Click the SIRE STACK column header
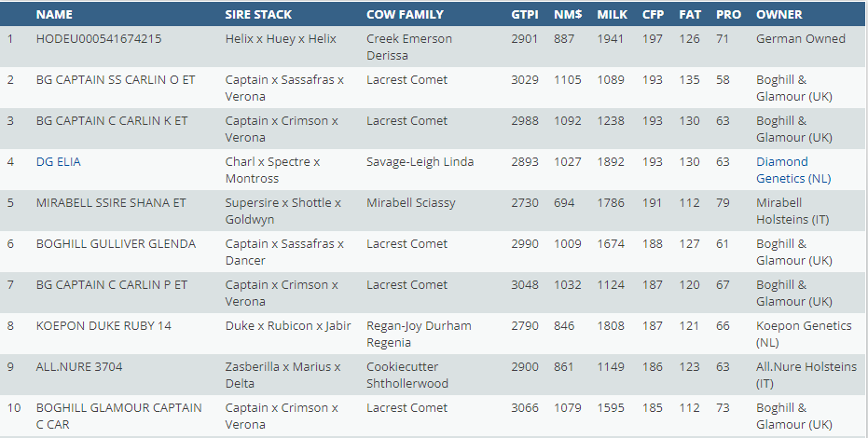This screenshot has height=438, width=868. tap(258, 15)
